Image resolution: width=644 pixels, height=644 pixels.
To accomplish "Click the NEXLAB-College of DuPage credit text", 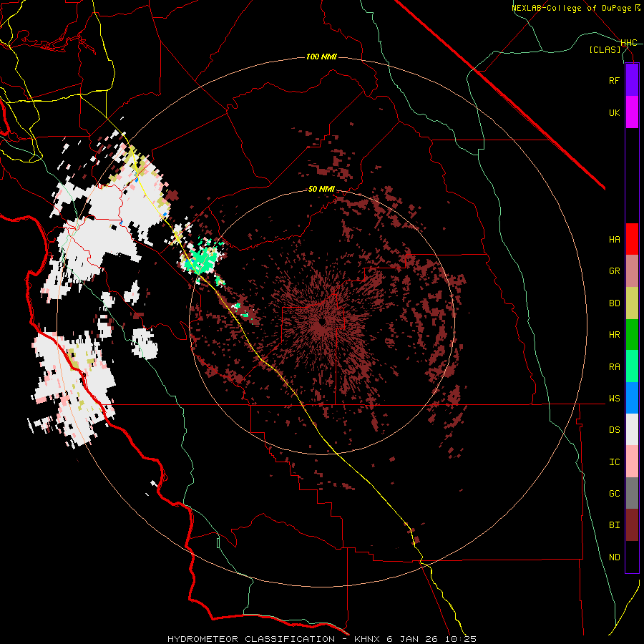I will pyautogui.click(x=571, y=8).
